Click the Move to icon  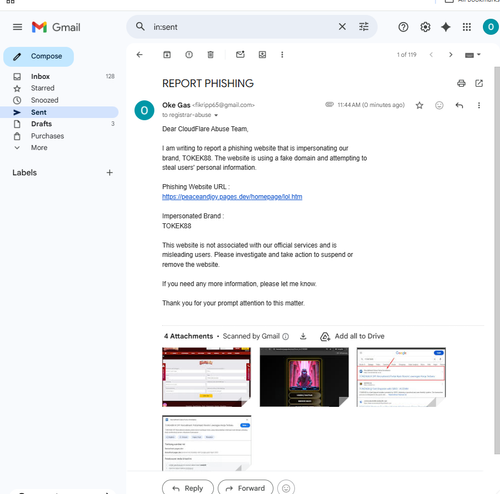click(x=262, y=55)
